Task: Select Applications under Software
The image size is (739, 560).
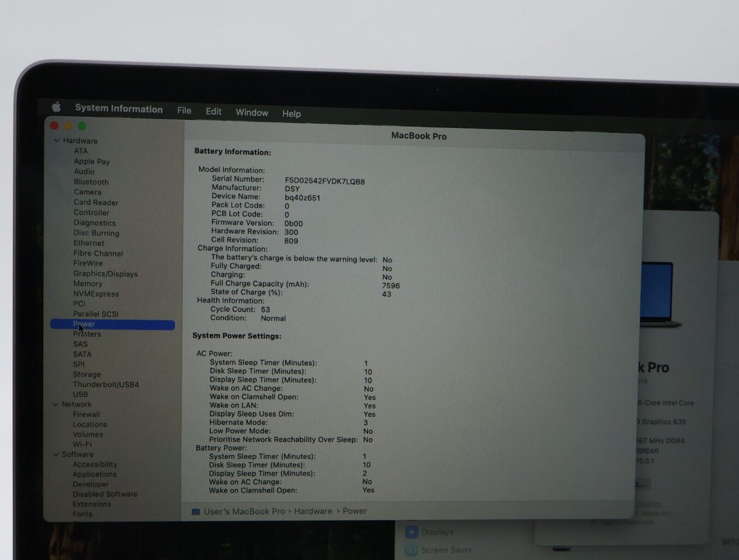Action: [94, 474]
